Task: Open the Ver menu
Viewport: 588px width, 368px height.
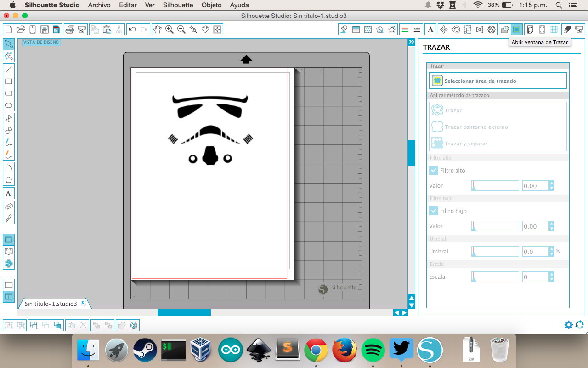Action: (x=150, y=5)
